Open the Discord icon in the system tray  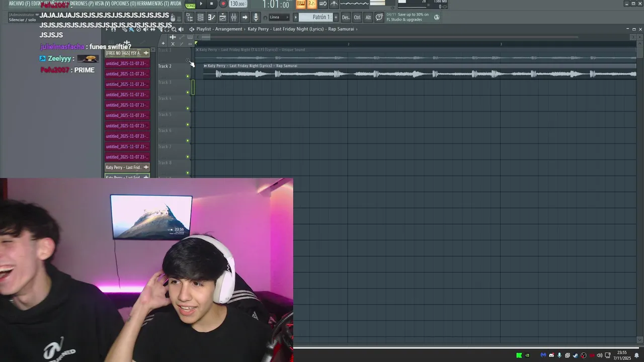click(x=551, y=355)
